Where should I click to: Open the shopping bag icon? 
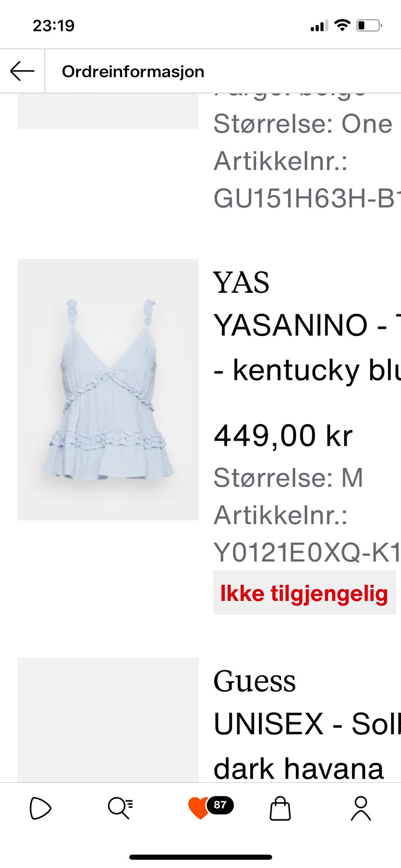tap(280, 808)
